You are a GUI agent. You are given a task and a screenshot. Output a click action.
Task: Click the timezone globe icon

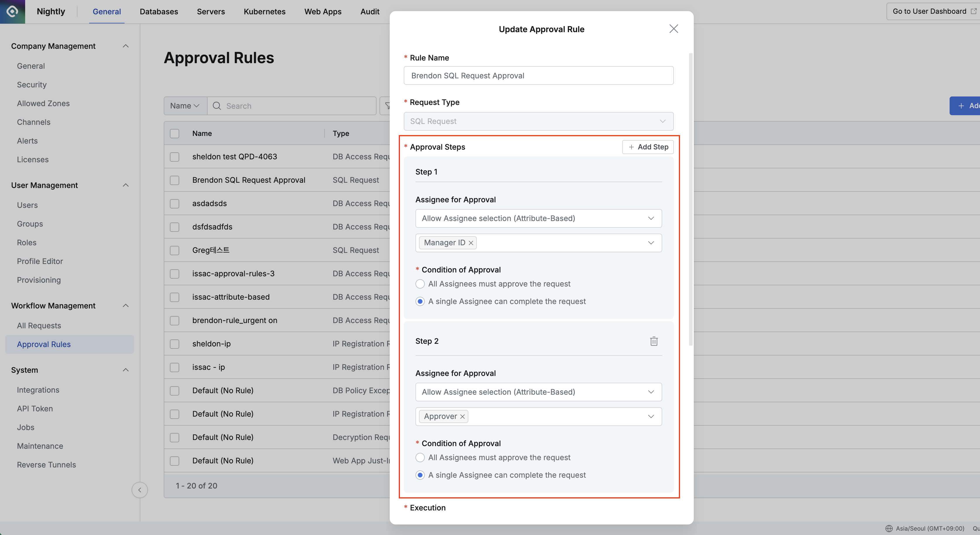889,528
